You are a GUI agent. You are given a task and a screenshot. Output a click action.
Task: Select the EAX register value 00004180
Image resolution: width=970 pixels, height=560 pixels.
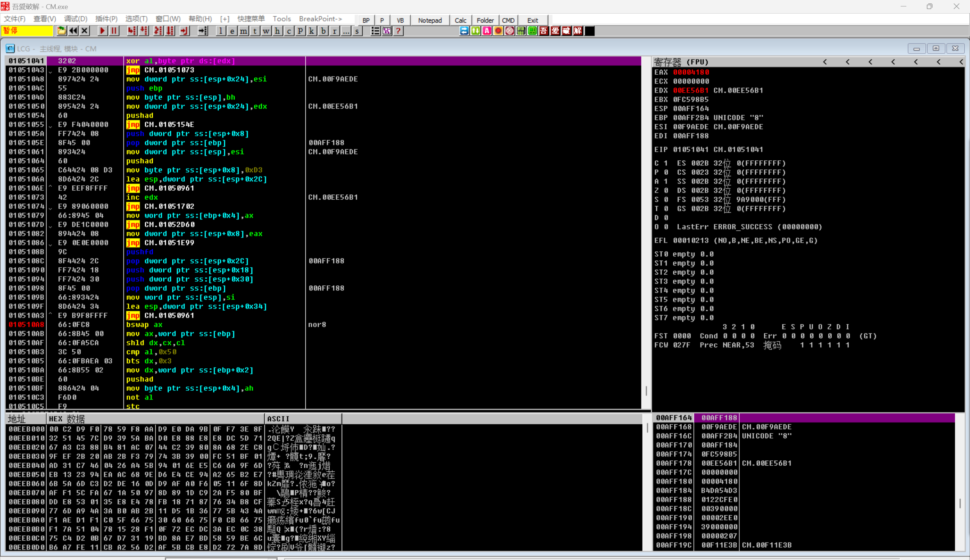tap(691, 72)
